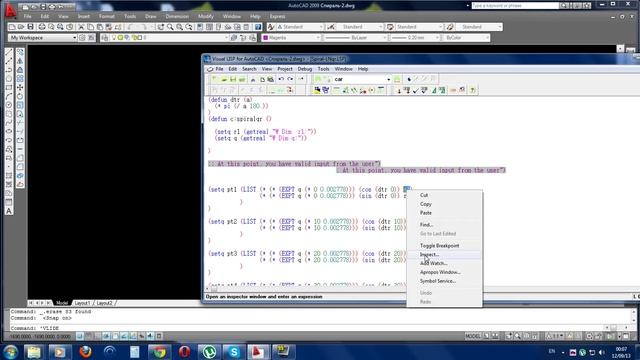Choose Toggle Breakpoint from context menu

(439, 246)
